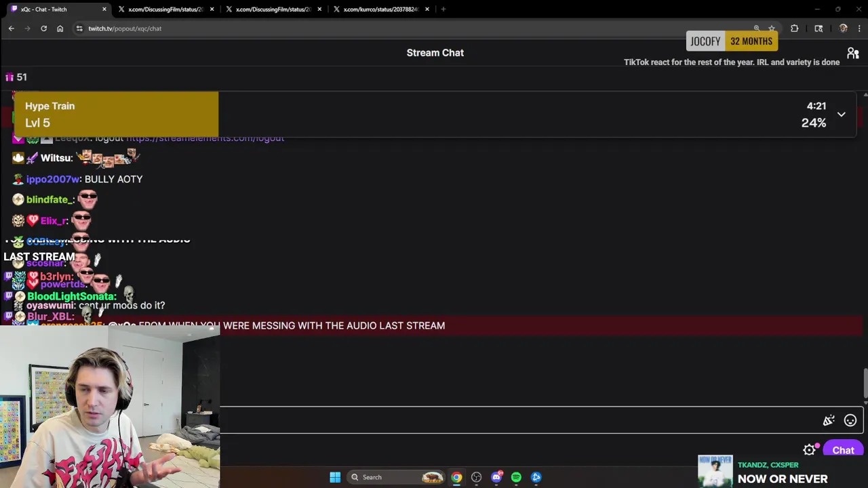Click the purple Chat send button

click(843, 450)
